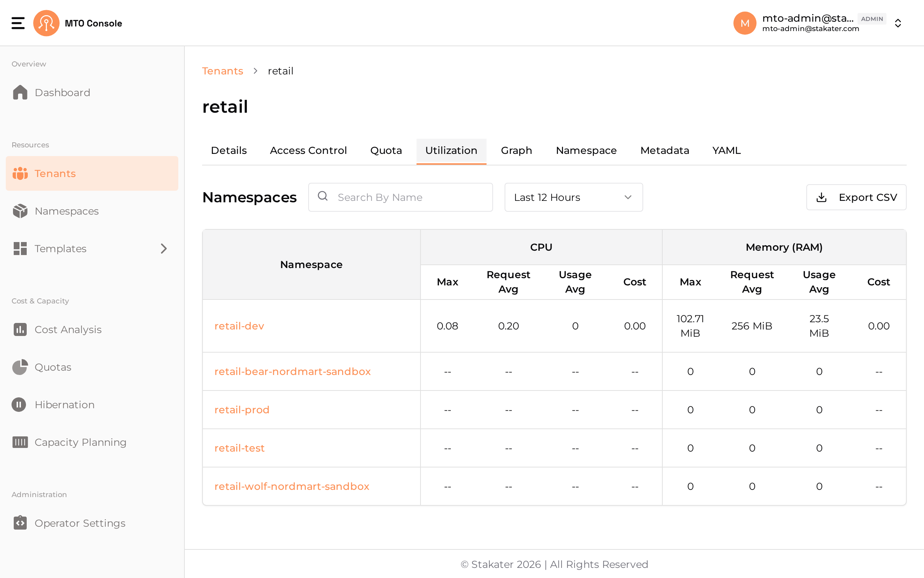The height and width of the screenshot is (578, 924).
Task: Click the Export CSV download icon
Action: pyautogui.click(x=821, y=197)
